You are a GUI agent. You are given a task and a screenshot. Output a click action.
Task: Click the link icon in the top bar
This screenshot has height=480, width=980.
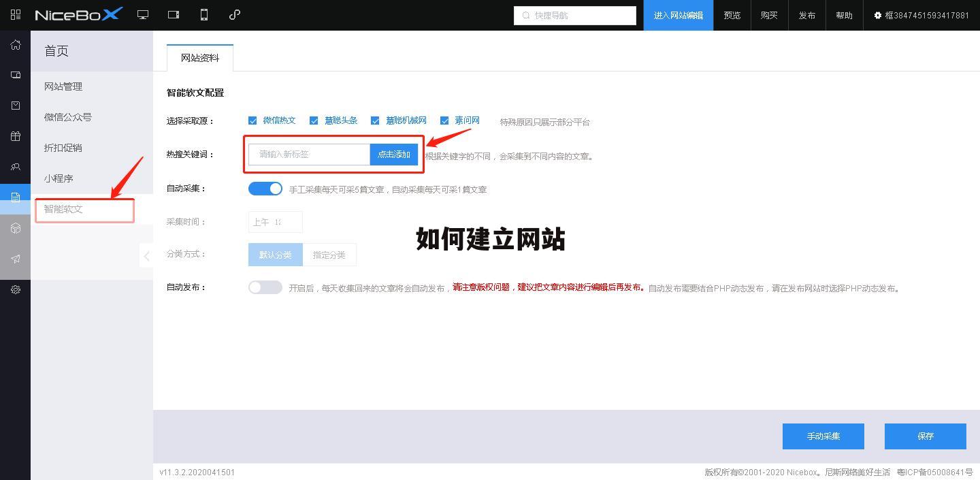[234, 14]
